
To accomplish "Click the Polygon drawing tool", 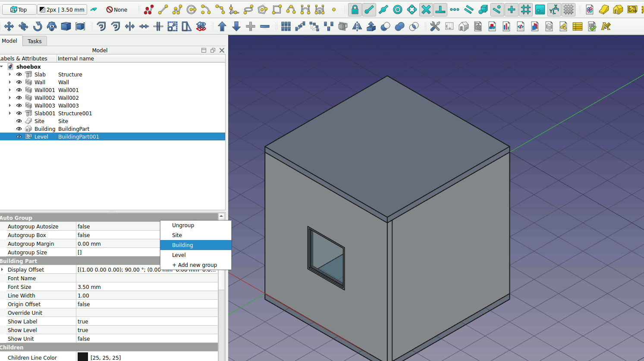I will coord(263,9).
